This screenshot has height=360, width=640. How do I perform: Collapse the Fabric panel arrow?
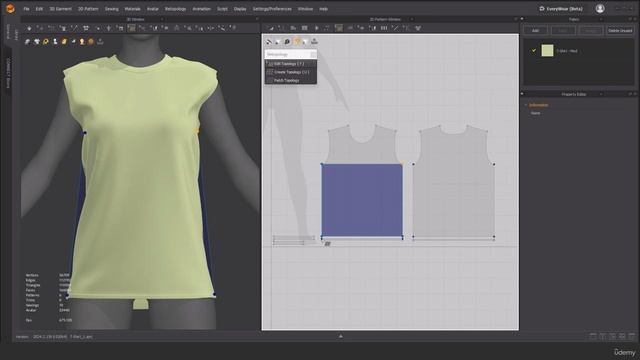(522, 19)
